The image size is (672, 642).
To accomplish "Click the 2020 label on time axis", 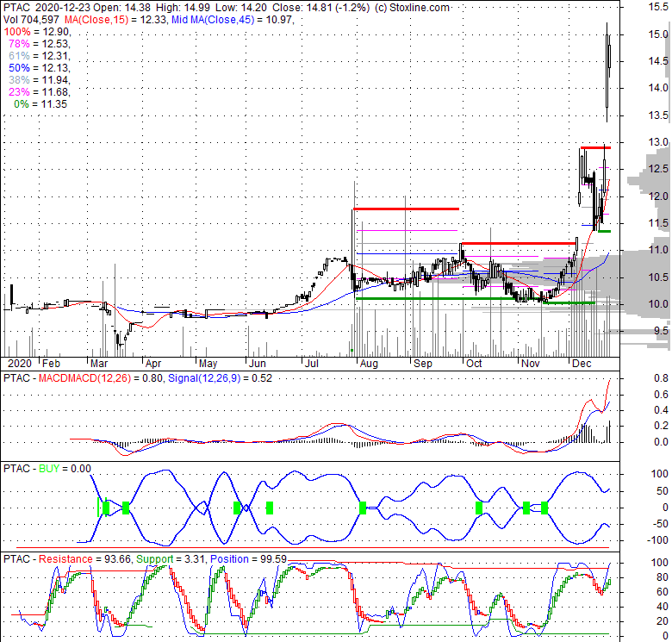I will (x=20, y=364).
